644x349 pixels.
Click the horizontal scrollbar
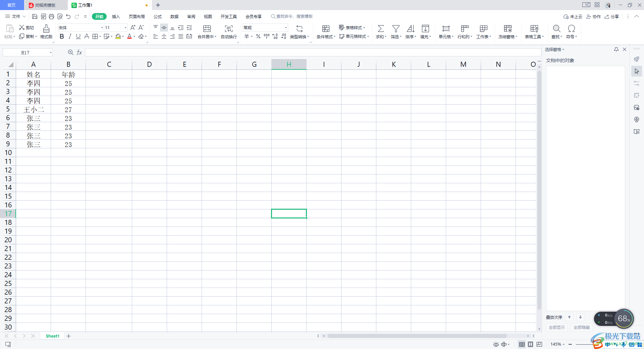point(417,336)
